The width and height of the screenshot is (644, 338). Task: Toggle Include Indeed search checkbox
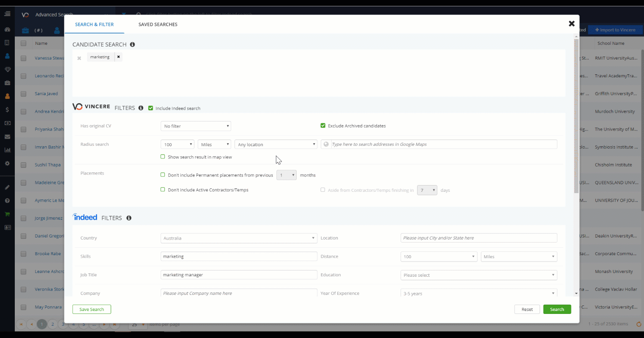150,108
